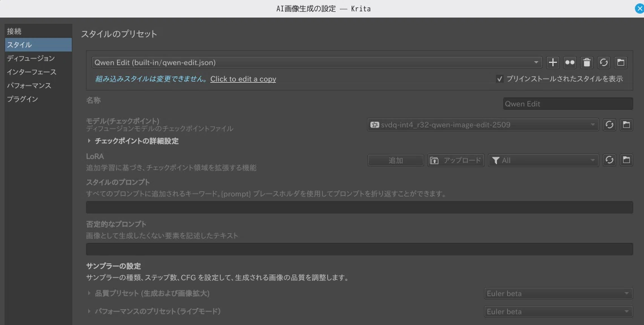Open the quality preset Euler beta dropdown
The width and height of the screenshot is (644, 325).
point(559,293)
